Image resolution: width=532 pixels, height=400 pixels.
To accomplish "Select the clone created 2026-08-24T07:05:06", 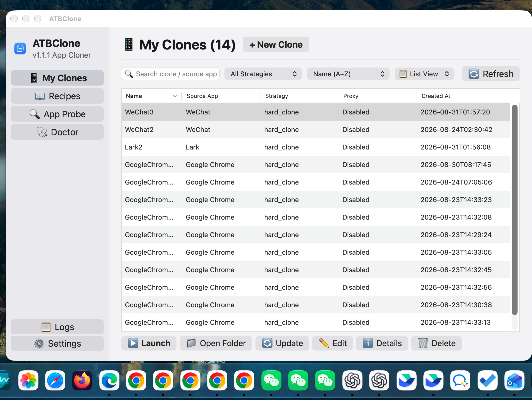I will [316, 182].
